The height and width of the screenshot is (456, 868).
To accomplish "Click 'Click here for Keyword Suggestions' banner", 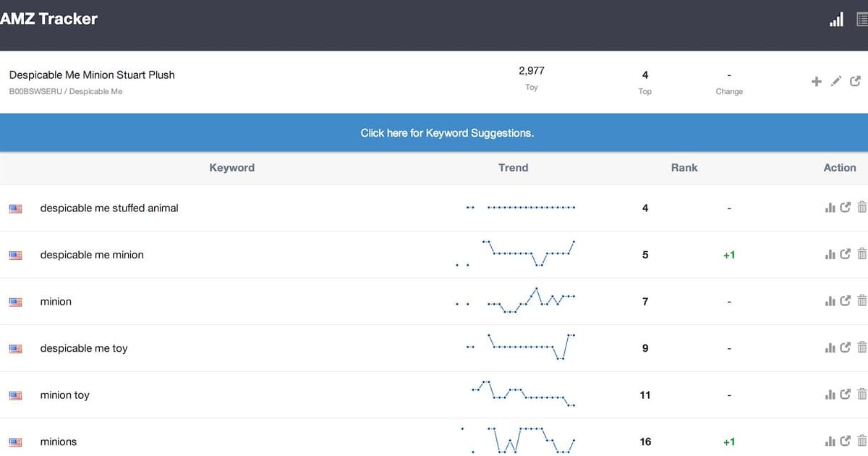I will tap(447, 133).
